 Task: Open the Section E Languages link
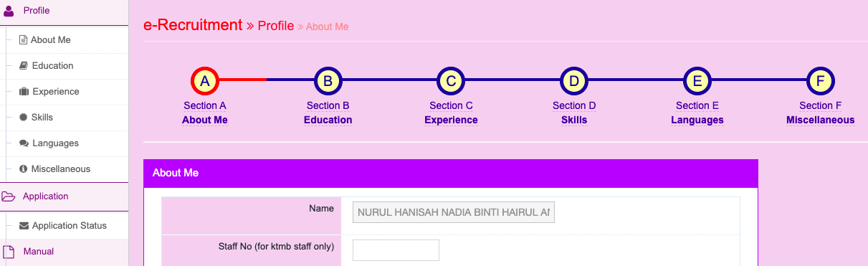pyautogui.click(x=697, y=113)
